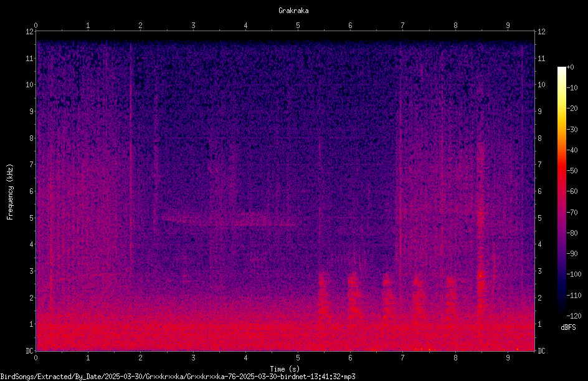This screenshot has width=588, height=381.
Task: Select the BirdSongs file path text
Action: (x=178, y=377)
